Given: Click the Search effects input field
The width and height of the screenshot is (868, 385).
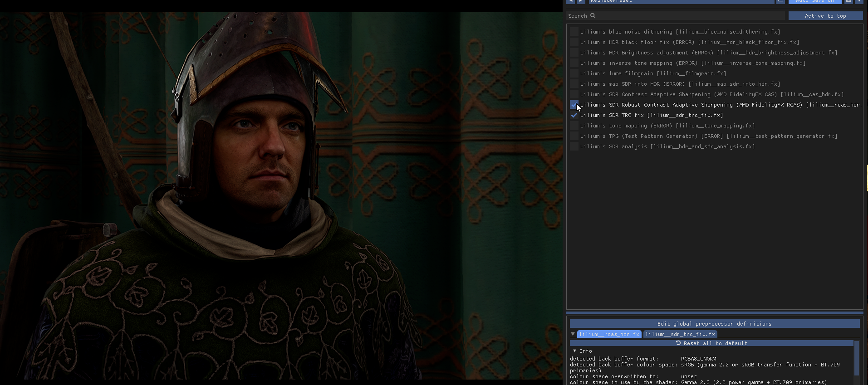Looking at the screenshot, I should click(676, 16).
